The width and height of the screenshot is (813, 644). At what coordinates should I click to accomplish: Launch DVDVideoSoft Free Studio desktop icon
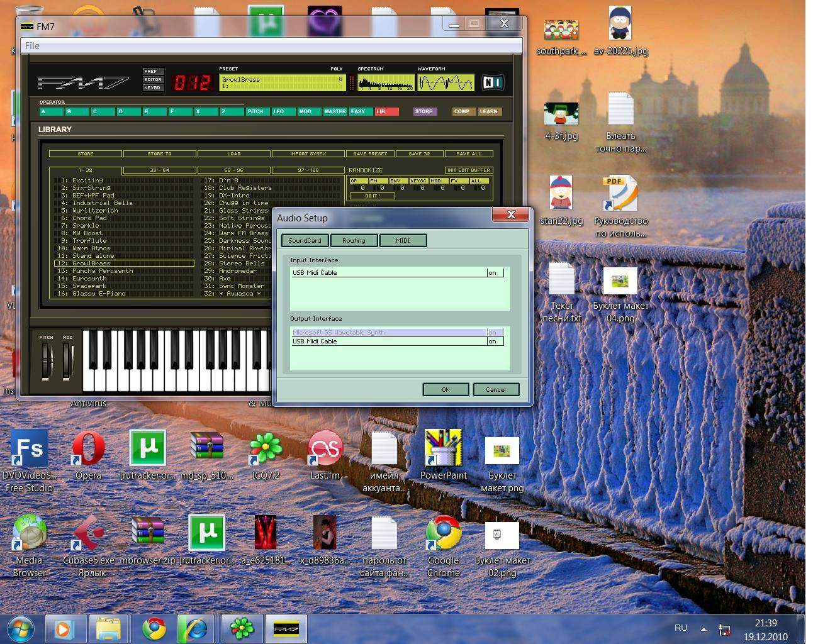click(x=29, y=460)
